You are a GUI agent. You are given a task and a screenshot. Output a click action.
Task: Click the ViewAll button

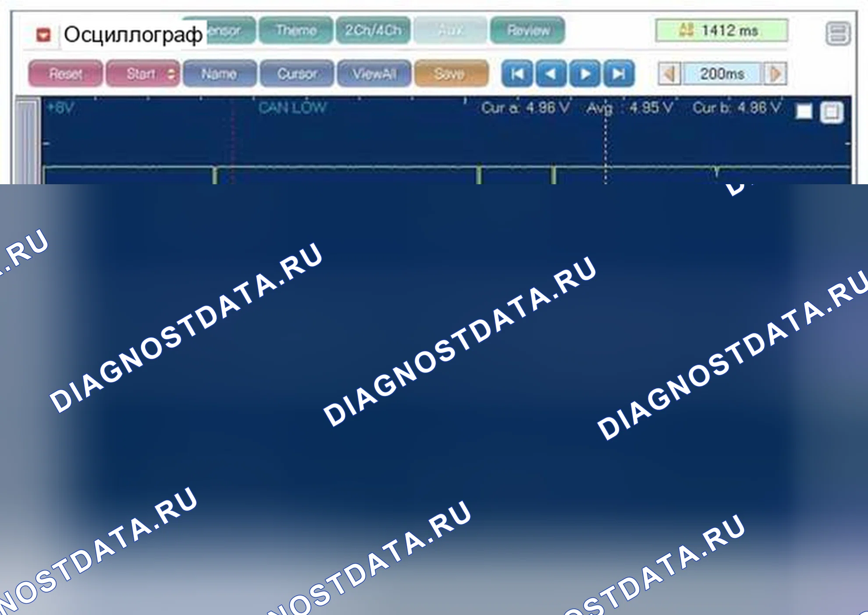[x=374, y=73]
